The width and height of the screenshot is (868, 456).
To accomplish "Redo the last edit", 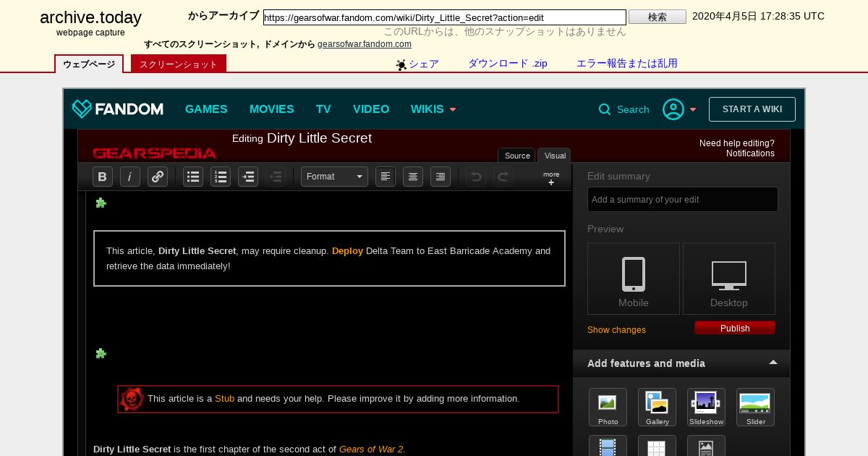I will 503,177.
